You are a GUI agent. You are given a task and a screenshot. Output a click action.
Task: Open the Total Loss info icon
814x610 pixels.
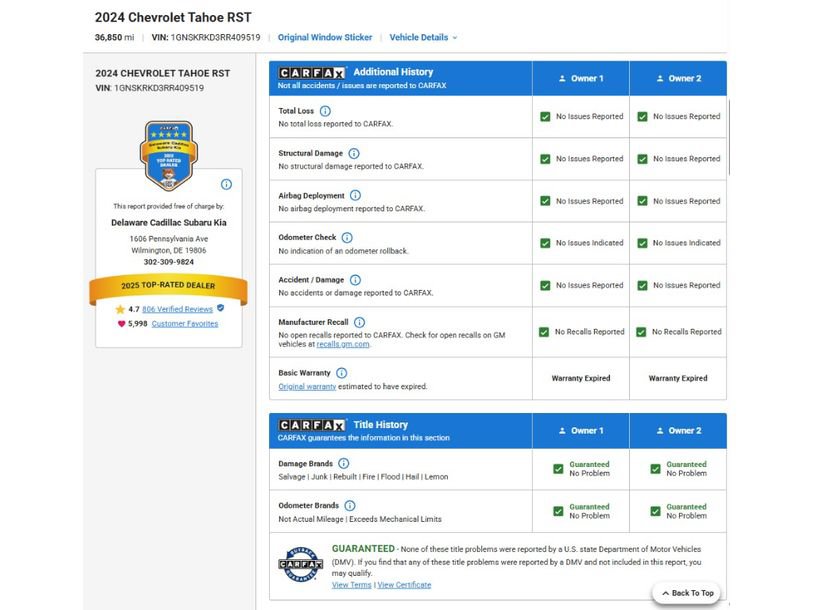coord(325,111)
